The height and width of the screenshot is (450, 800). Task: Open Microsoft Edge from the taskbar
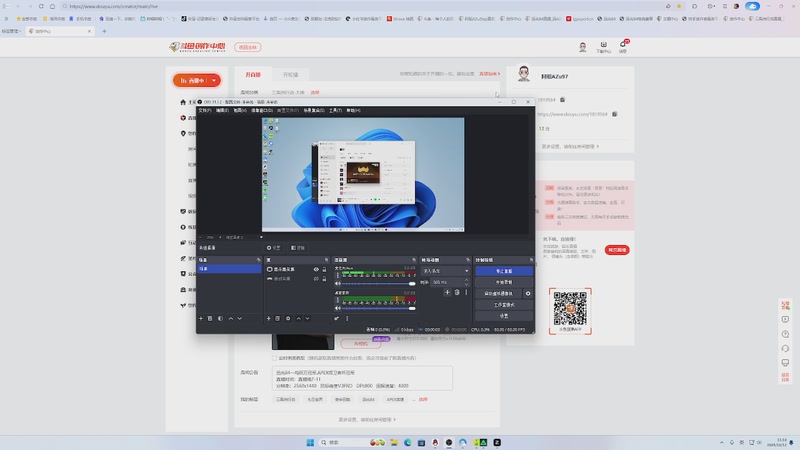[408, 442]
